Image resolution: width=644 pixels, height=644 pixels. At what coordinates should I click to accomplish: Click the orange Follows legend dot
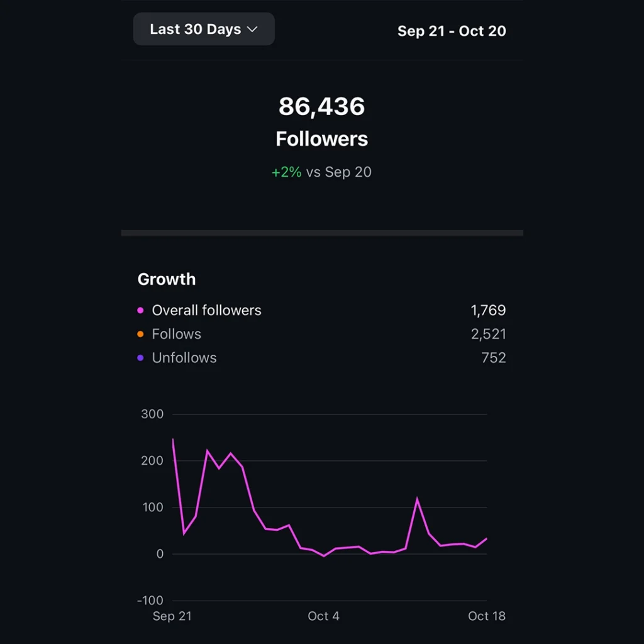pos(140,335)
